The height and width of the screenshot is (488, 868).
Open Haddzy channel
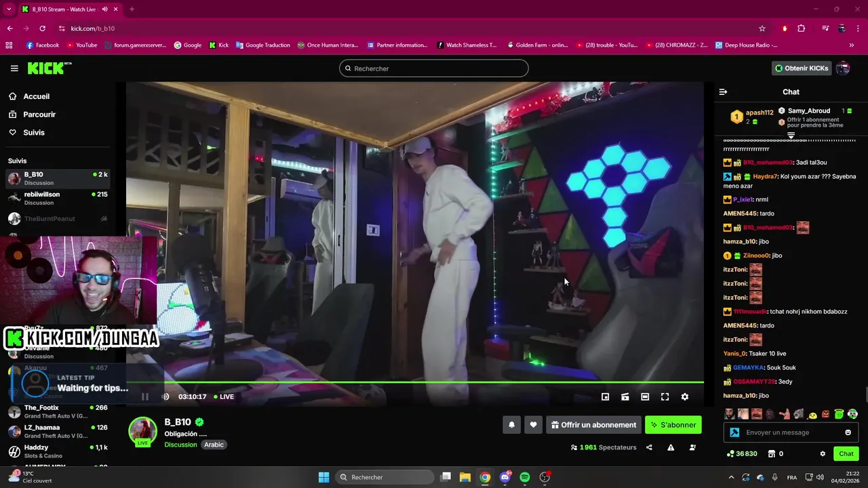[58, 451]
